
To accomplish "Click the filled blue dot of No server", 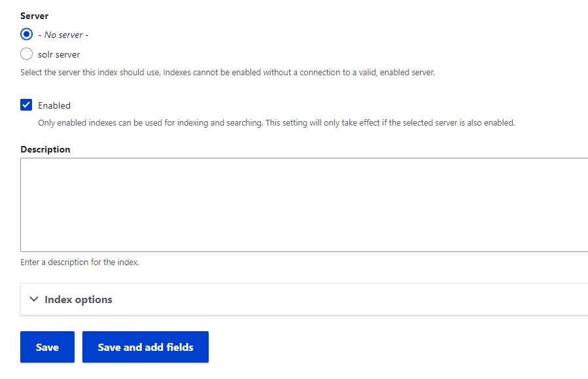I will tap(27, 35).
